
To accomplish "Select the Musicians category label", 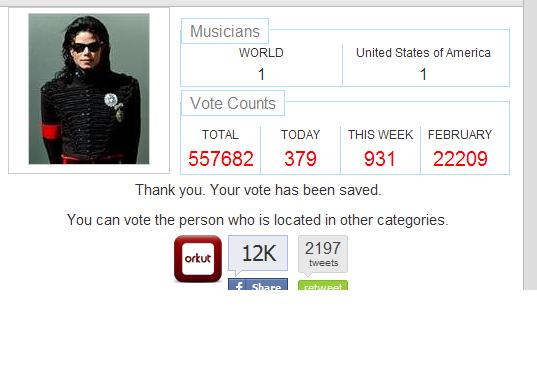I will click(x=225, y=31).
